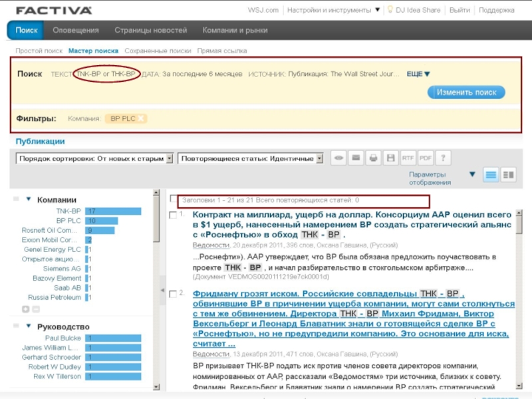Click Ведомости source link in article 1

click(x=211, y=245)
